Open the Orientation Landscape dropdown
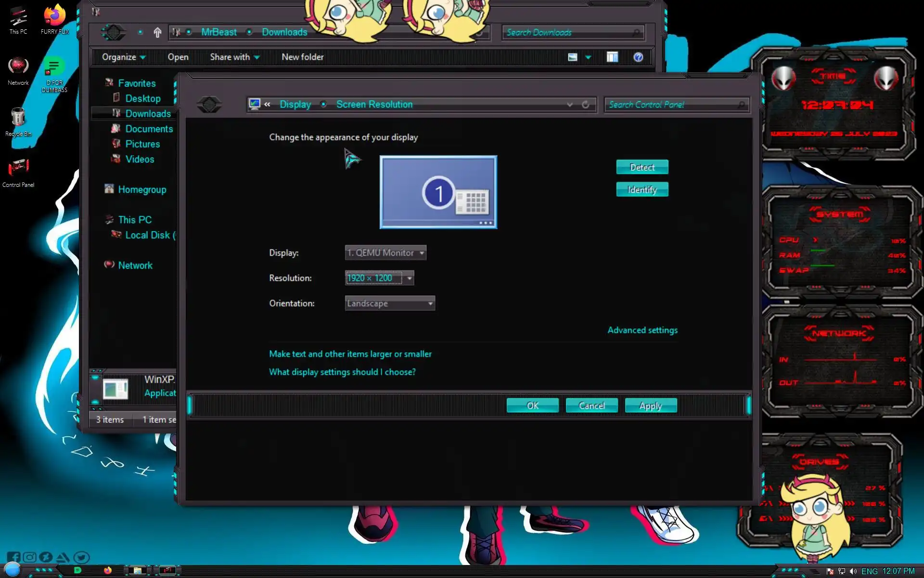The height and width of the screenshot is (578, 924). pos(390,303)
